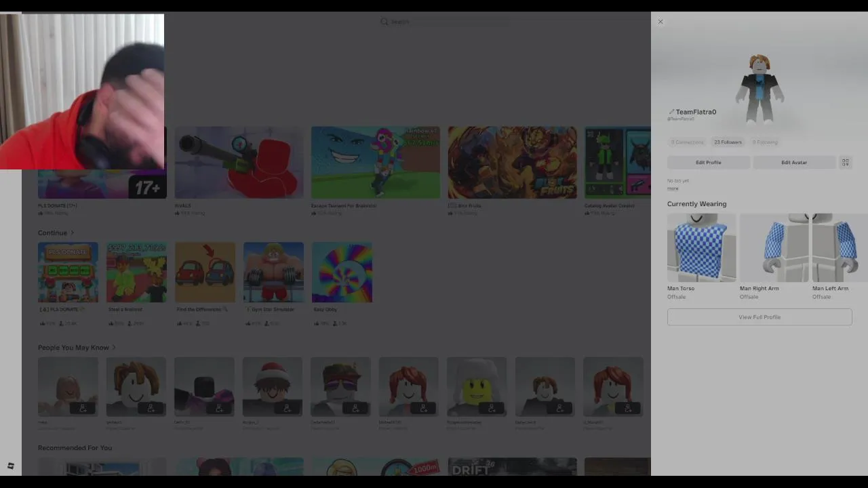Click the pencil icon beside TeamFlatra0

[x=671, y=112]
